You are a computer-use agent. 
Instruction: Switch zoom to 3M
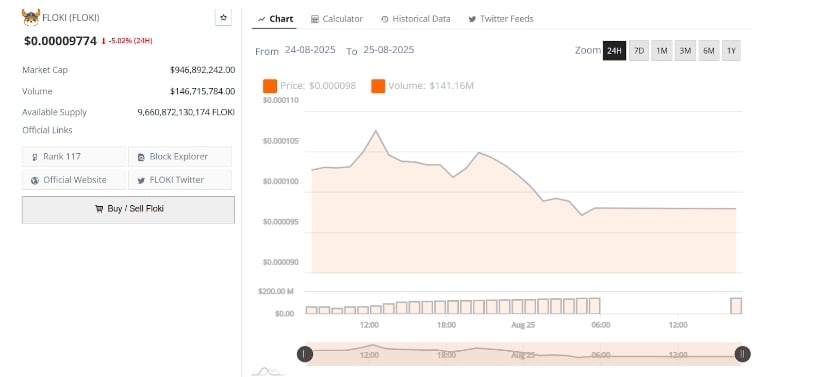tap(685, 50)
